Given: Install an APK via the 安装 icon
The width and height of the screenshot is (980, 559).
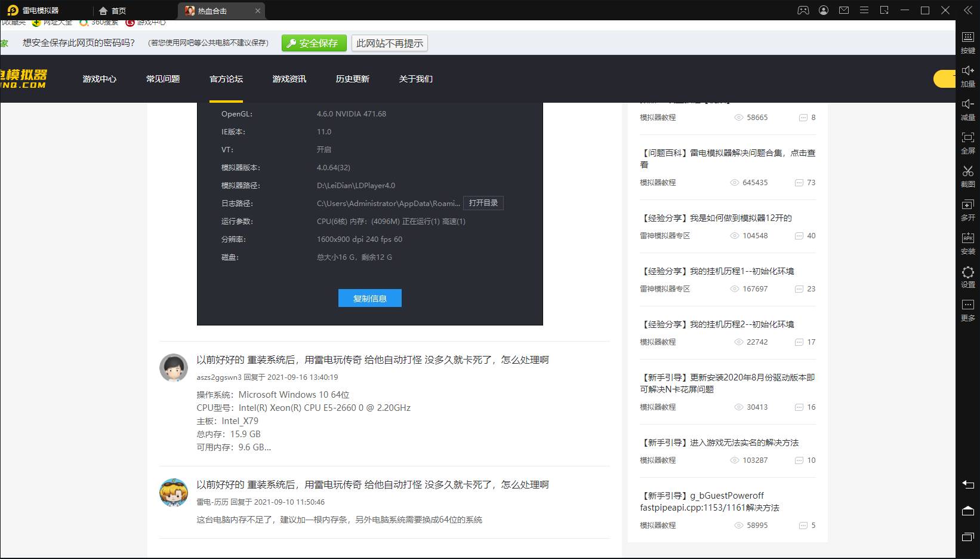Looking at the screenshot, I should (x=967, y=242).
